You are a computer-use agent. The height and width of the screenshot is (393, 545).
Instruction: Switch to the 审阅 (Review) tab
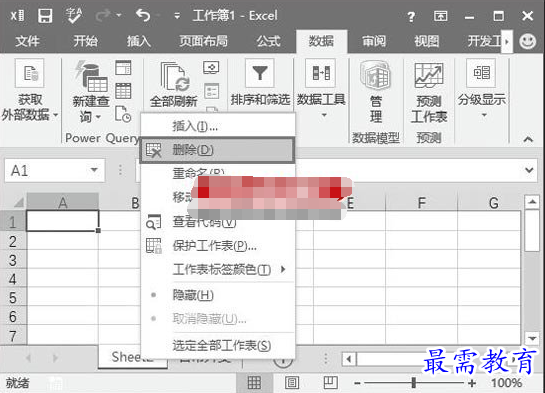coord(374,41)
